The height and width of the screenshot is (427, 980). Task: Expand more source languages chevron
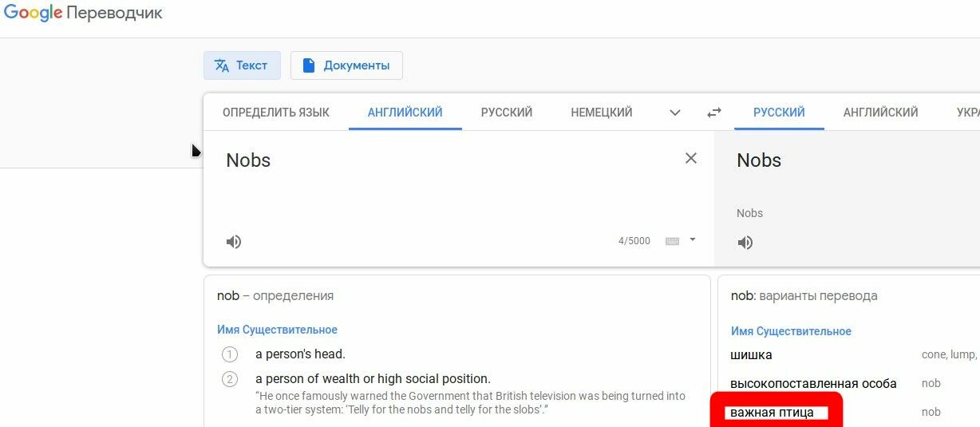pos(675,113)
